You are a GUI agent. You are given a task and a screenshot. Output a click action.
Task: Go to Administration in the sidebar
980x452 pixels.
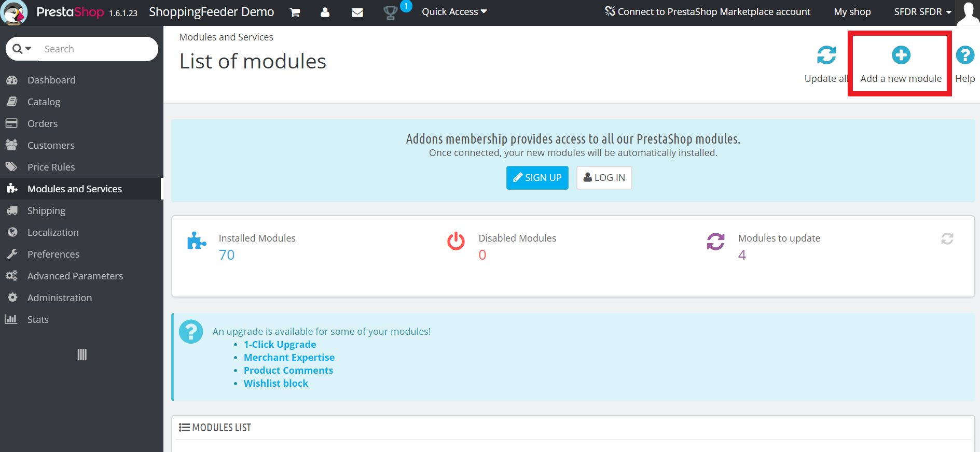(81, 298)
